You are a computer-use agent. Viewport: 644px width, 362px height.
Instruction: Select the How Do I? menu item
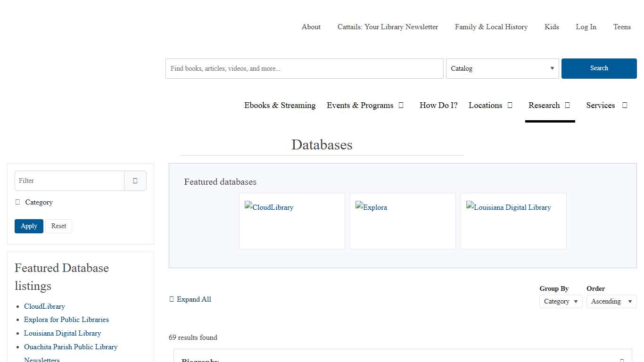coord(438,105)
